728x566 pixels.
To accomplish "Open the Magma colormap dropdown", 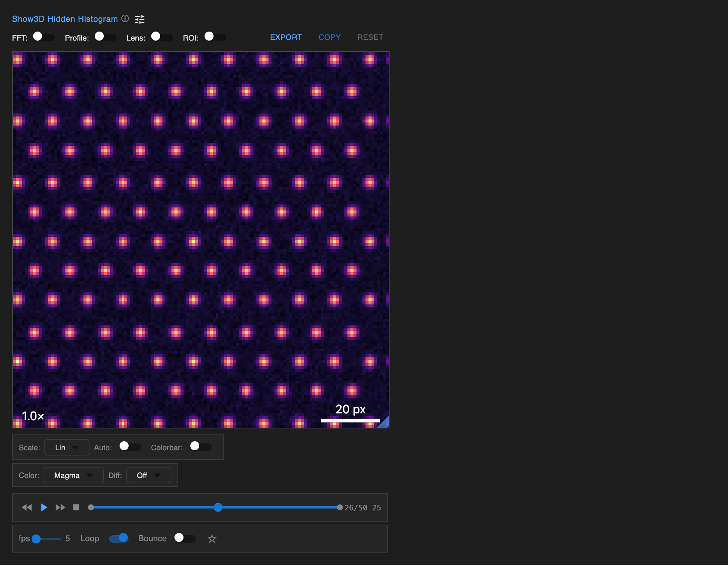I will [73, 475].
